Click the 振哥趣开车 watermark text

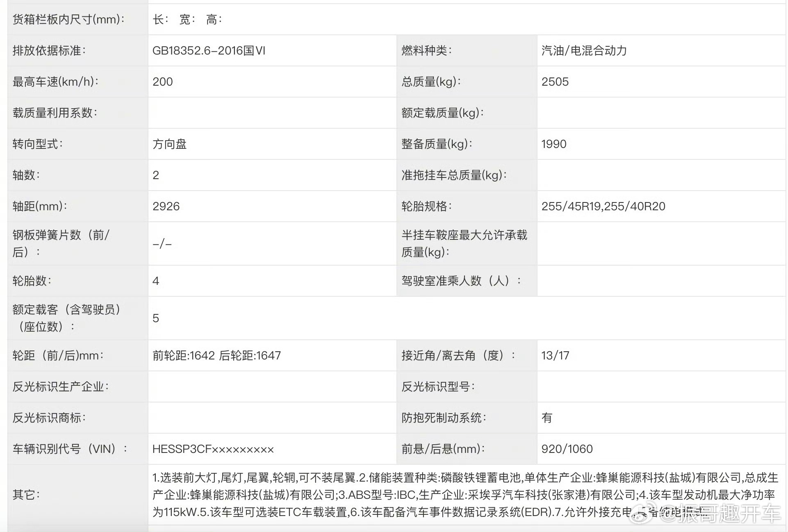(x=729, y=514)
